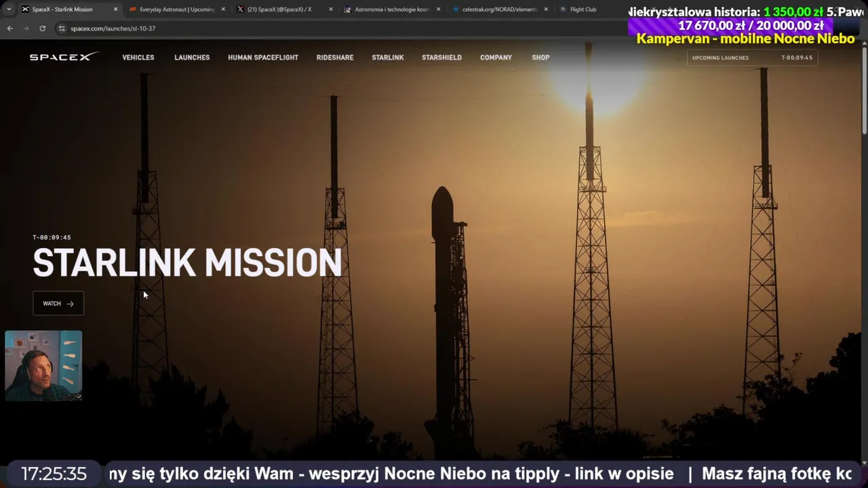Open the Rideshare menu item

[335, 58]
